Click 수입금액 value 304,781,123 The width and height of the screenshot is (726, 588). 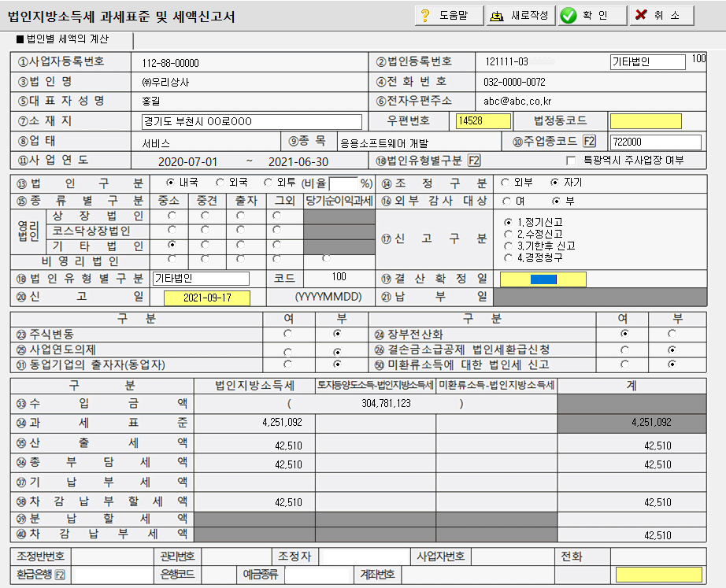(x=386, y=403)
